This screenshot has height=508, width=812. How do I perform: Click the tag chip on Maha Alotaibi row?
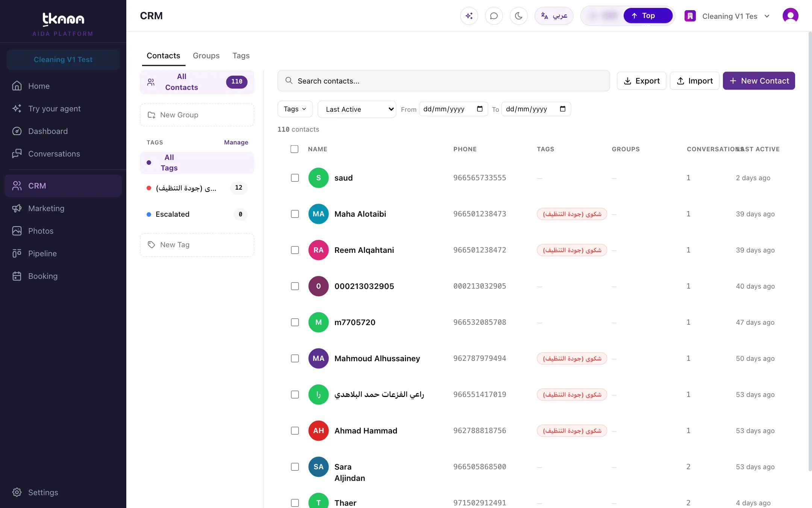[x=572, y=214]
